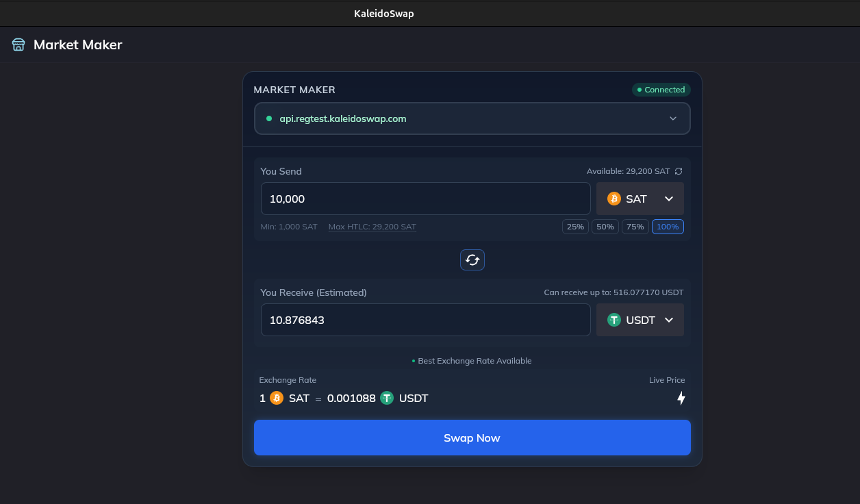Image resolution: width=860 pixels, height=504 pixels.
Task: Click the Market Maker storefront icon in header
Action: tap(18, 44)
